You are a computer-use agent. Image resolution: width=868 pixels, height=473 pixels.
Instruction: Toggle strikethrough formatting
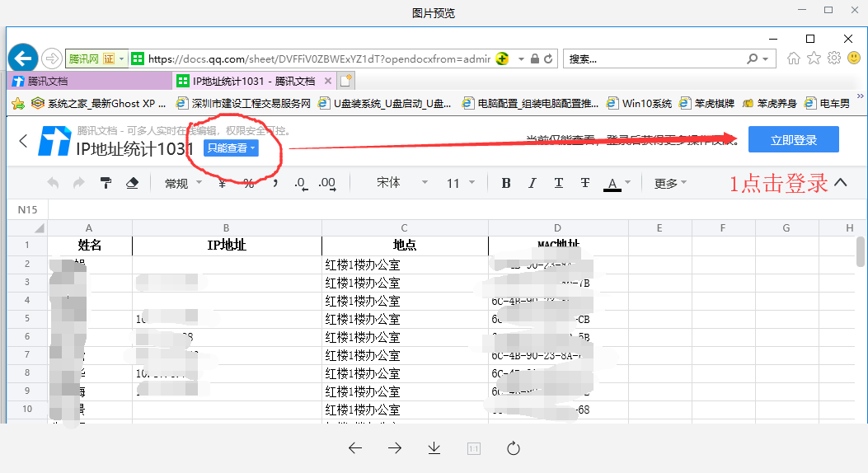[x=585, y=183]
